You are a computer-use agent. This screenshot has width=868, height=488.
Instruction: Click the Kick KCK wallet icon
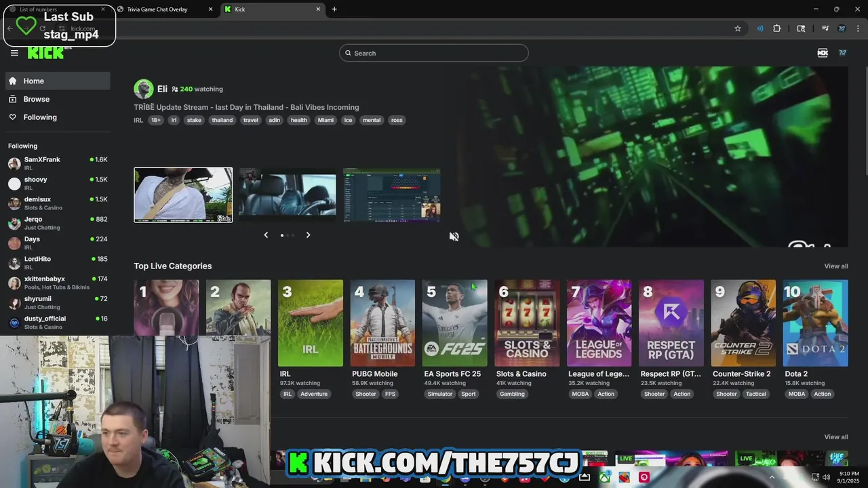[823, 53]
